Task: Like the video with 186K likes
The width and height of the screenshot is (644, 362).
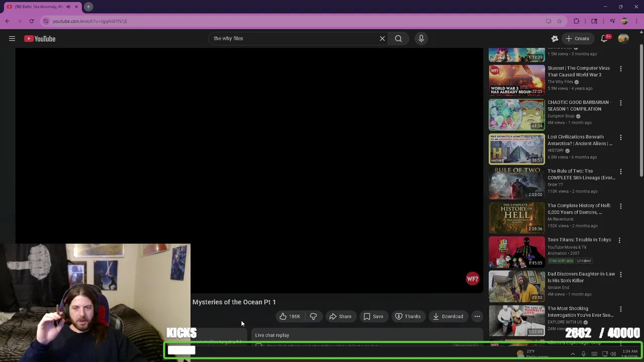Action: (290, 316)
